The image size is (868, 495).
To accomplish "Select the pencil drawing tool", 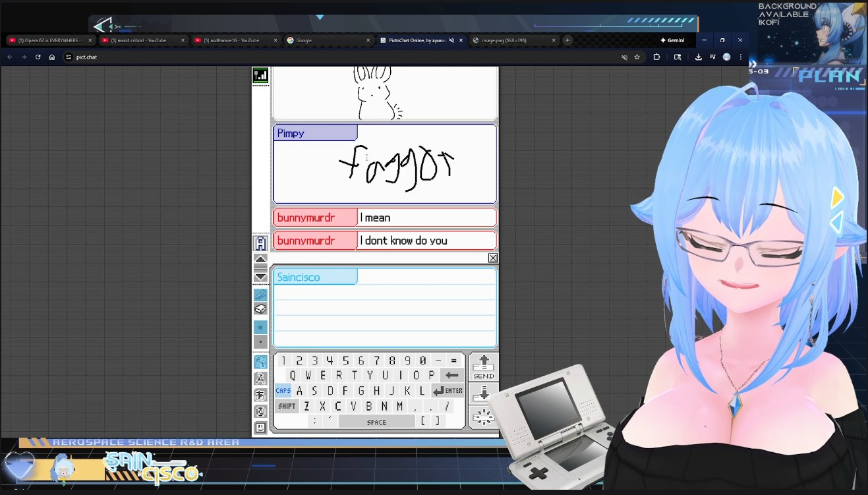I will pos(260,295).
